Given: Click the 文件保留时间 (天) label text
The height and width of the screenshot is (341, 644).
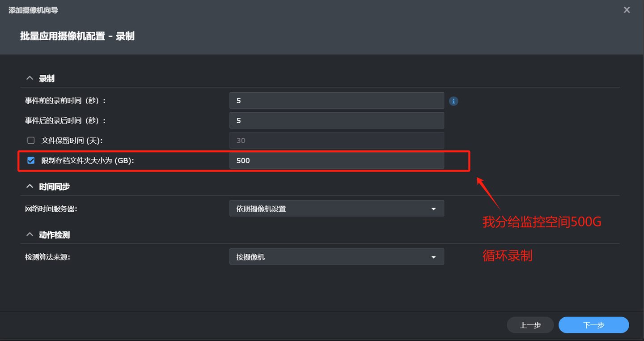Looking at the screenshot, I should pos(72,141).
